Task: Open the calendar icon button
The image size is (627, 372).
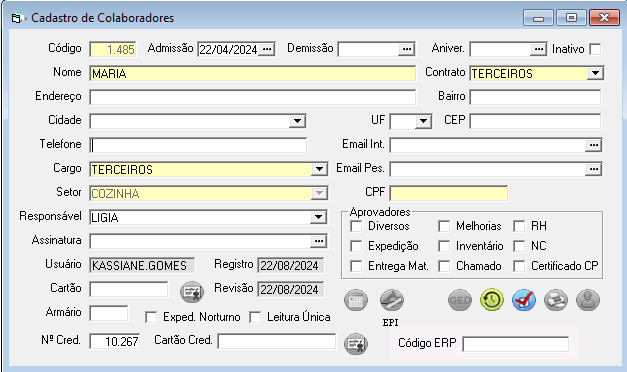Action: [356, 300]
